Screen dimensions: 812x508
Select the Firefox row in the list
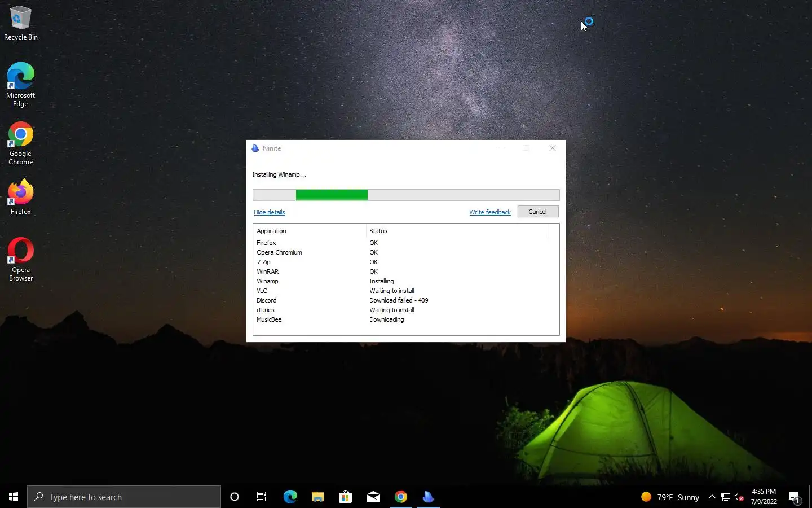tap(406, 243)
